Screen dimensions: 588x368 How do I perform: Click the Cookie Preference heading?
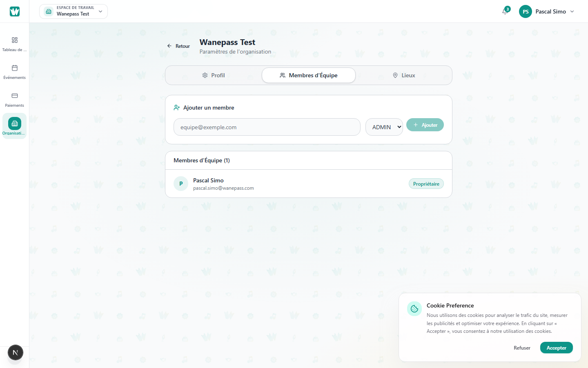[x=450, y=305]
